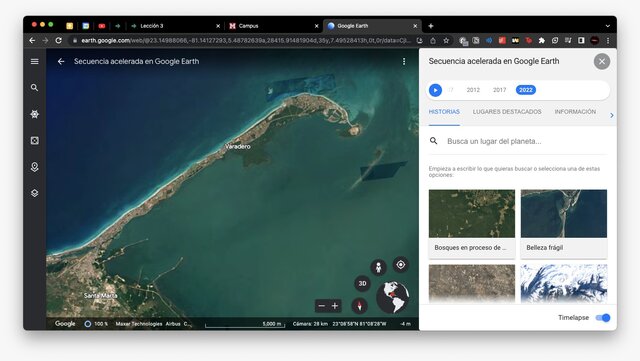Click coordinates readout in status bar
640x361 pixels.
coord(359,324)
